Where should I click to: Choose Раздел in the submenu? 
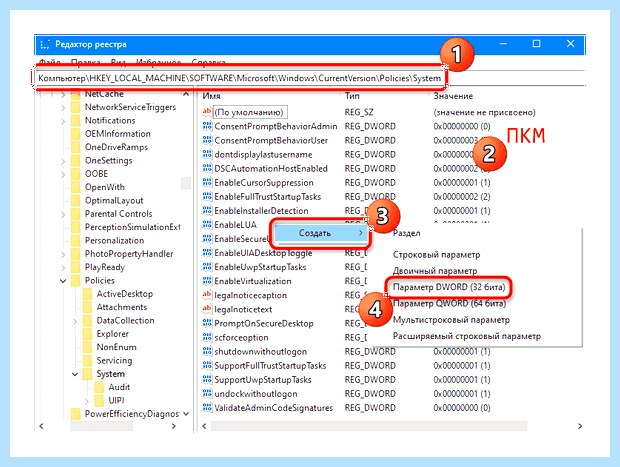tap(406, 233)
